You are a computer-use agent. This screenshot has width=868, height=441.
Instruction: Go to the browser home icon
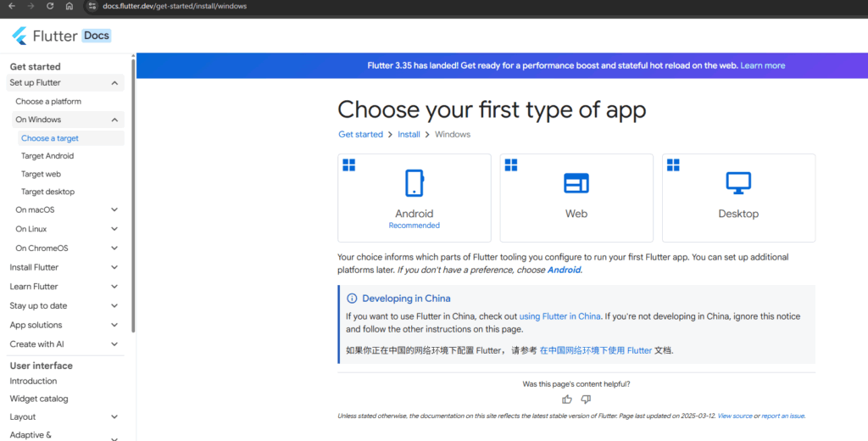click(70, 6)
